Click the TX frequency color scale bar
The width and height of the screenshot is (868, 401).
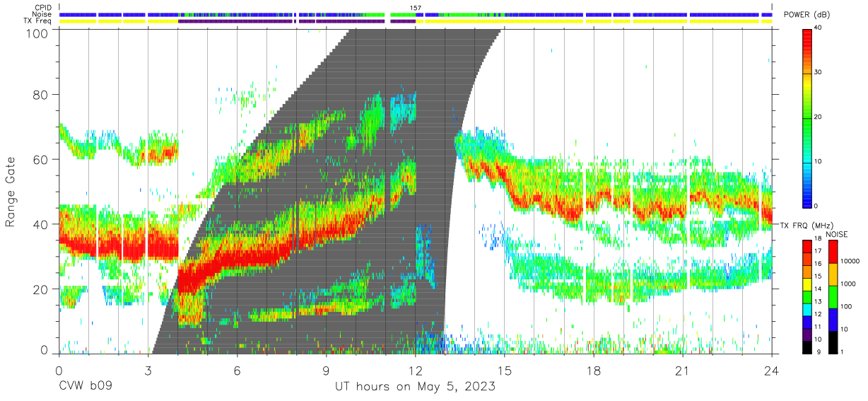click(807, 296)
